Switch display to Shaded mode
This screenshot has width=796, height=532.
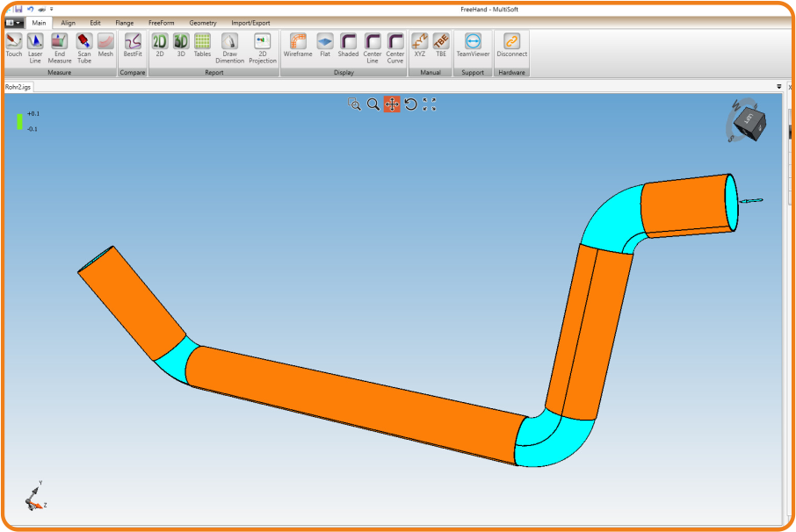point(349,46)
